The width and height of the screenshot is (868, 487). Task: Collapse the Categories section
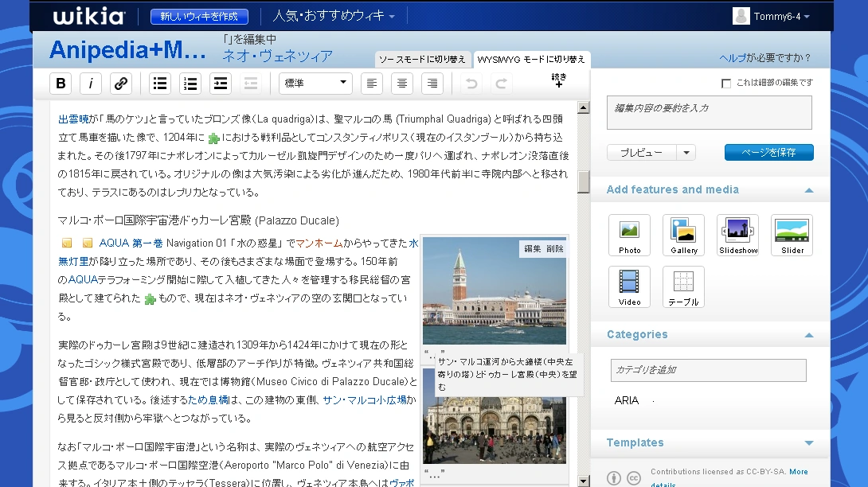(x=809, y=335)
